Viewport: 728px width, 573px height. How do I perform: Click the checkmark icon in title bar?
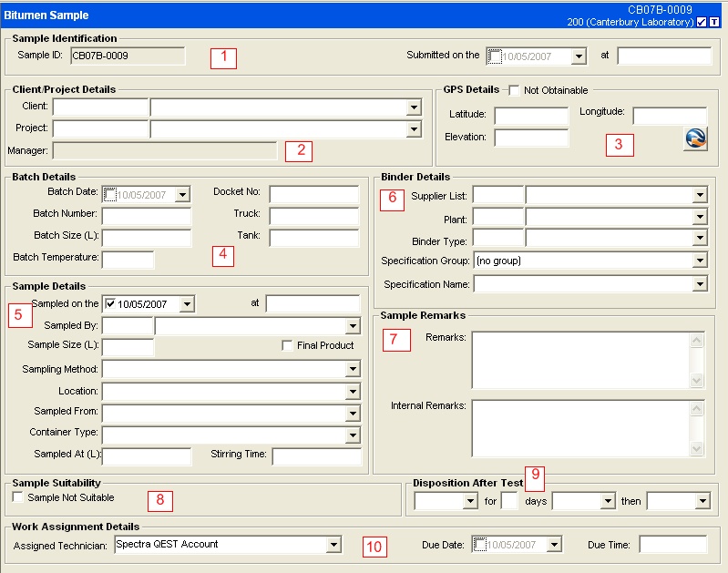click(701, 22)
